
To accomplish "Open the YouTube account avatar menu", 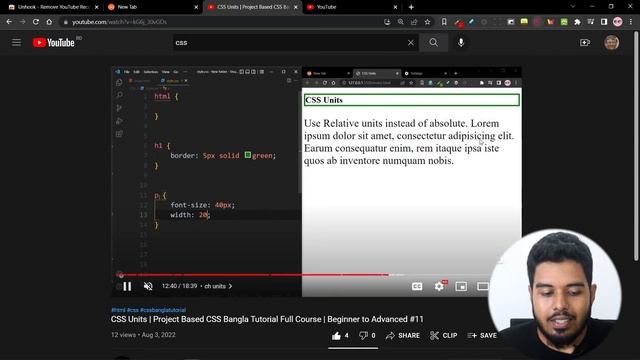I will (611, 42).
